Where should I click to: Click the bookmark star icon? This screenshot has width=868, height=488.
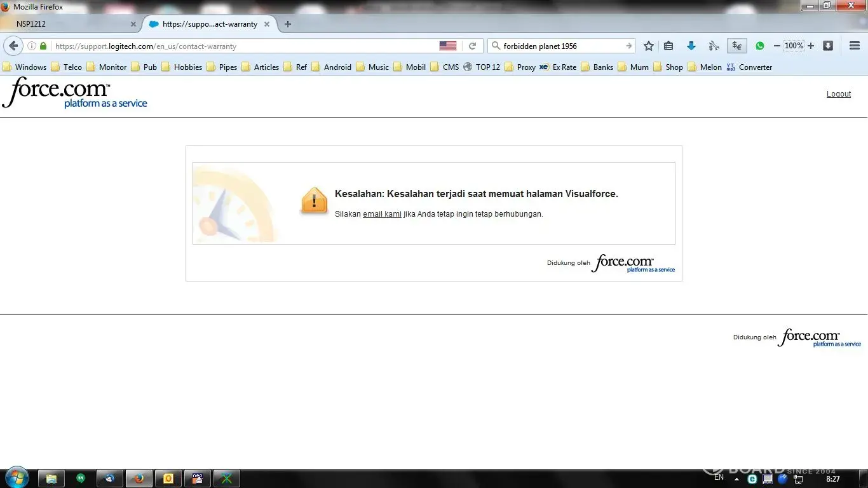[x=648, y=46]
